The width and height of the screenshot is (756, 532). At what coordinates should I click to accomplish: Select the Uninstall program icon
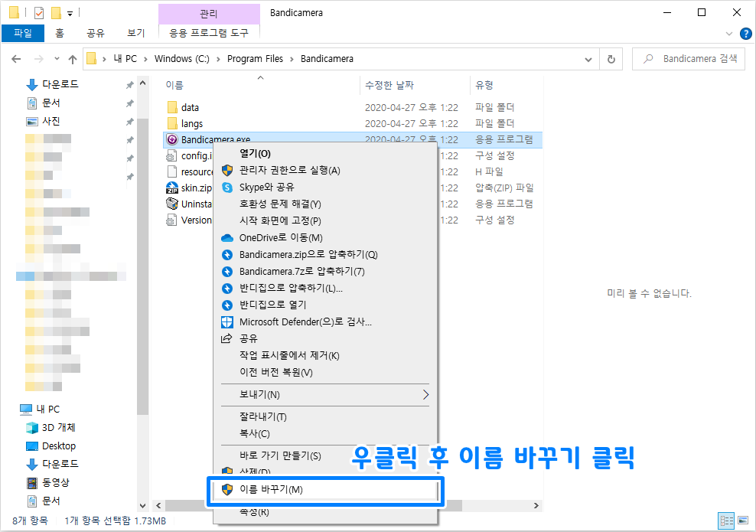(172, 204)
